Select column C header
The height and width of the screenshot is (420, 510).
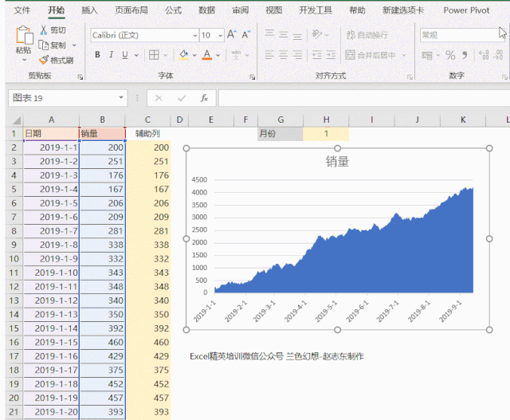(x=147, y=120)
